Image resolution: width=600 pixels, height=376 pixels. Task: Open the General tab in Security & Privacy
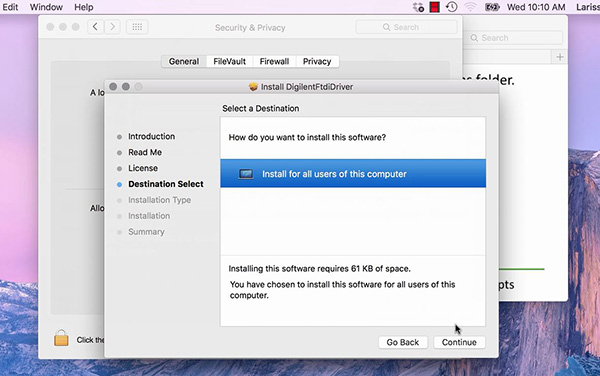[x=184, y=61]
